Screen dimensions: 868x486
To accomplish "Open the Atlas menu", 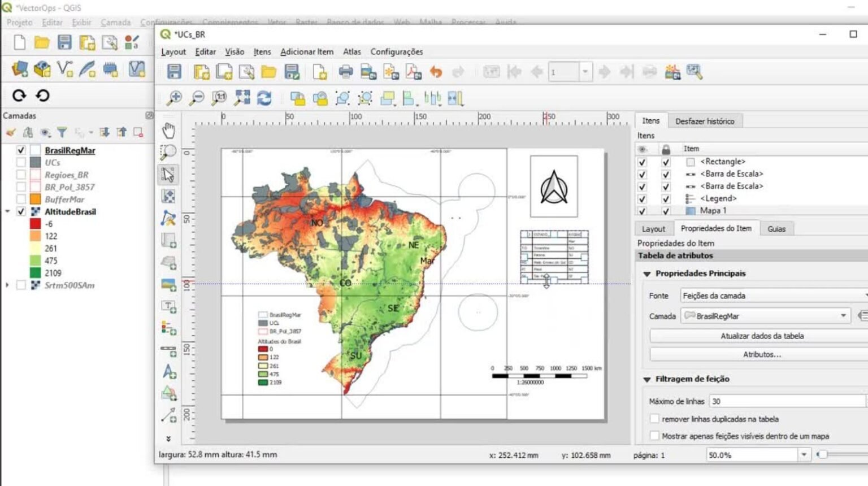I will pyautogui.click(x=351, y=51).
